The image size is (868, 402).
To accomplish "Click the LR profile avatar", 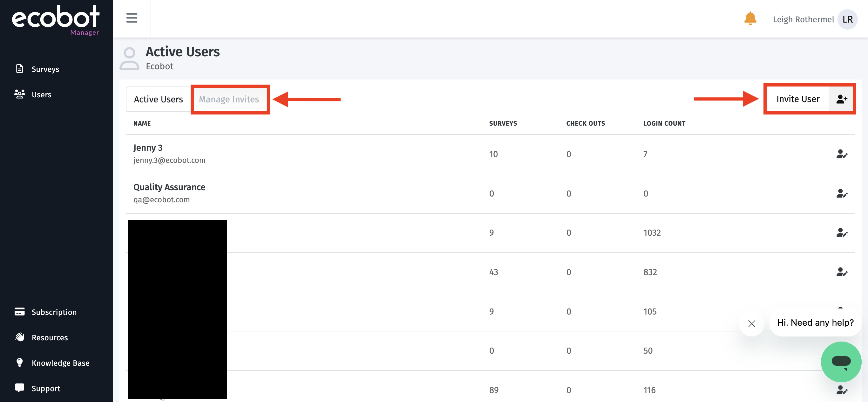I will (847, 19).
